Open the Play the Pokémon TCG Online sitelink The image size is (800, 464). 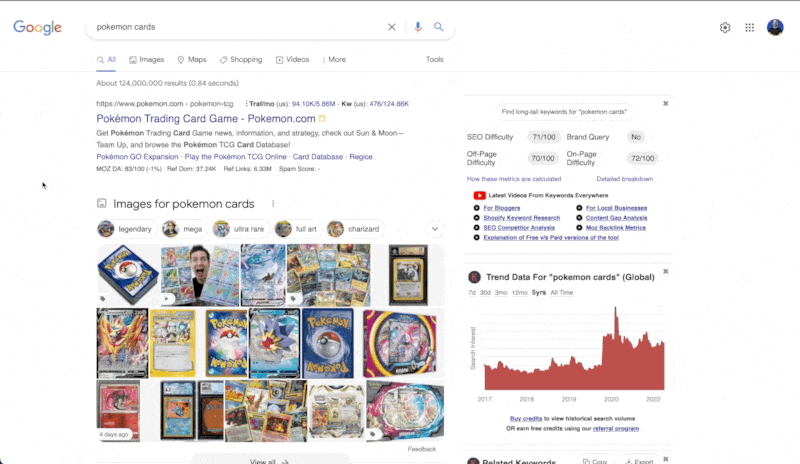click(235, 157)
